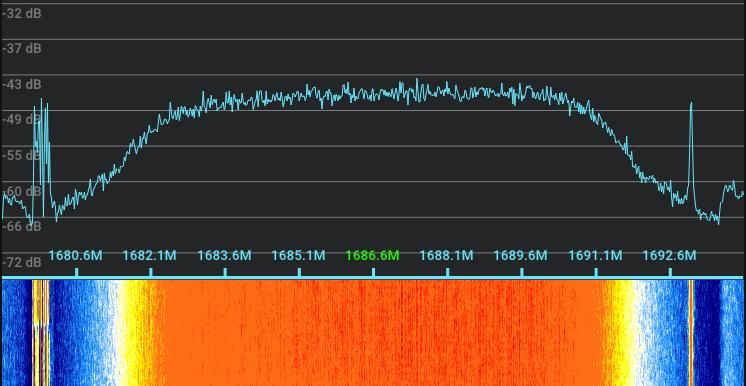Image resolution: width=746 pixels, height=386 pixels.
Task: Tune to the 1688.1M frequency label
Action: pyautogui.click(x=446, y=256)
